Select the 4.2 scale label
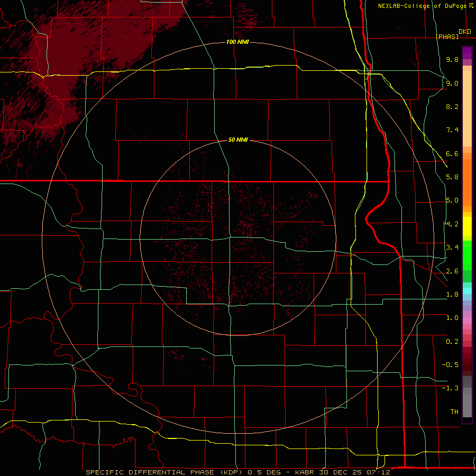Screen dimensions: 476x476 452,224
